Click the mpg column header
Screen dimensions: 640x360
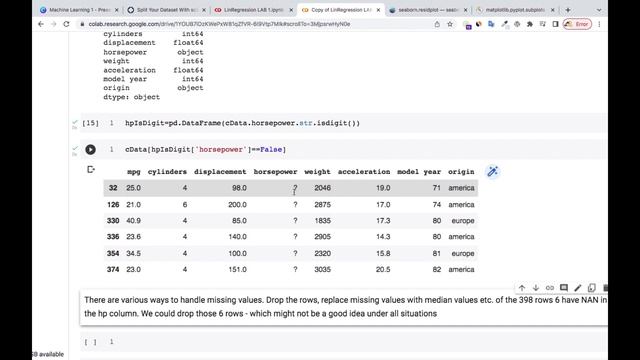coord(133,172)
